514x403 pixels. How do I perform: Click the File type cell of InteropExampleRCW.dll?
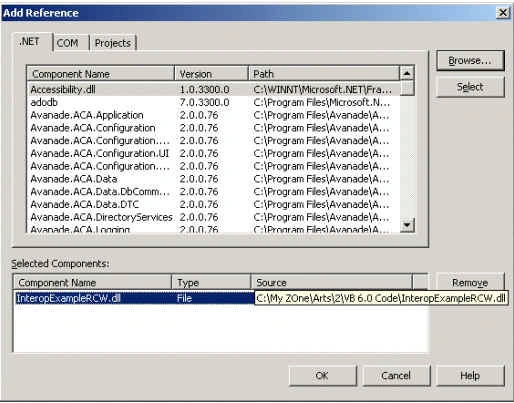pyautogui.click(x=184, y=298)
